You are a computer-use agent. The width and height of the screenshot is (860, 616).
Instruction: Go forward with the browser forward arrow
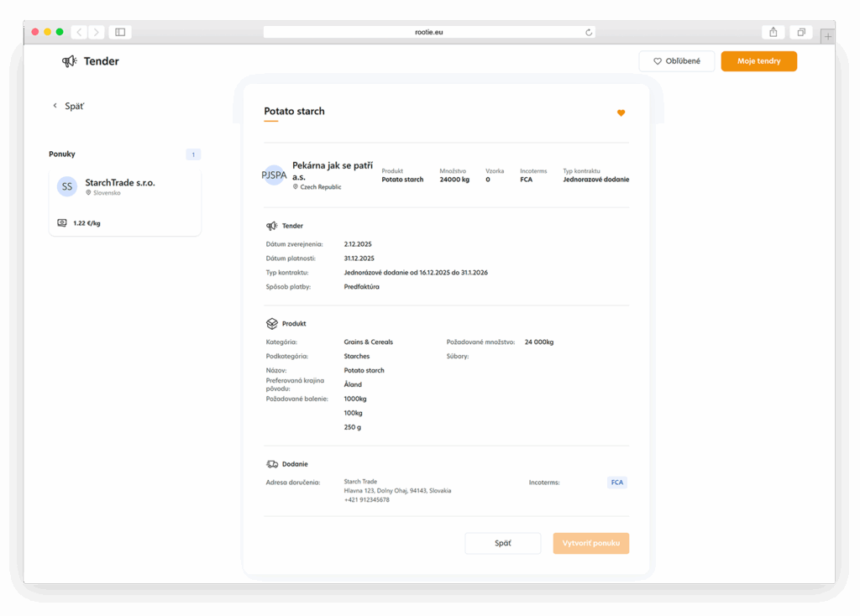[97, 32]
